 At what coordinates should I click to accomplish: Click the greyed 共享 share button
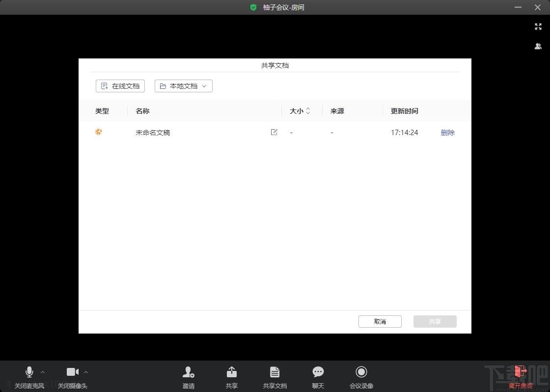[435, 321]
